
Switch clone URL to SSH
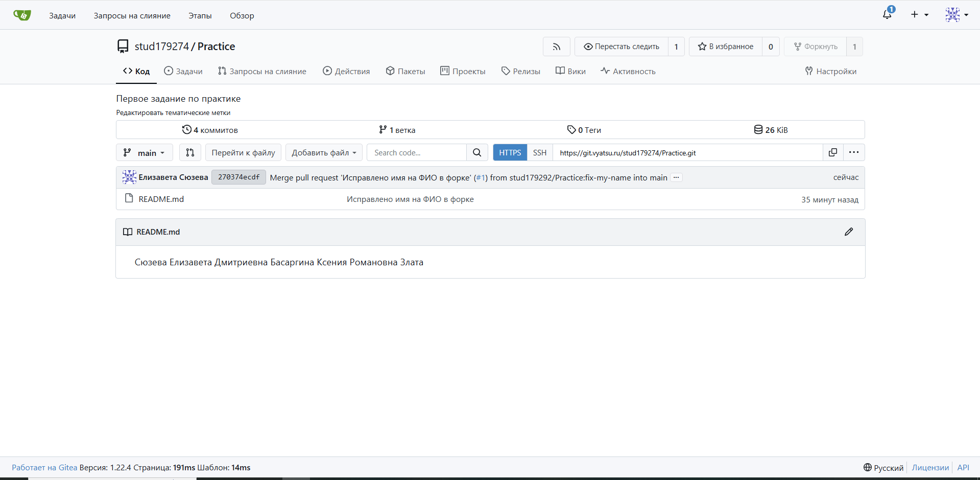click(539, 152)
